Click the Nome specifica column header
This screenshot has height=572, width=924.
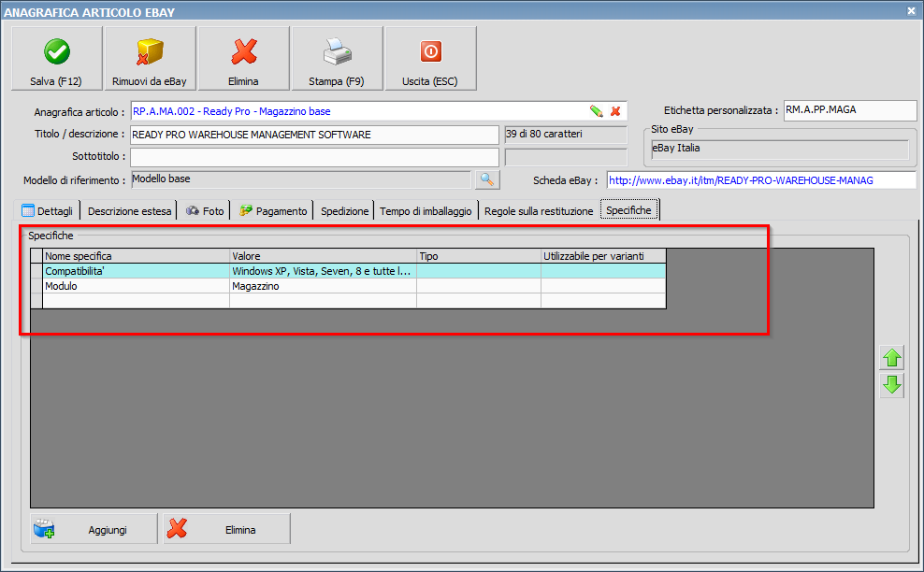coord(137,256)
